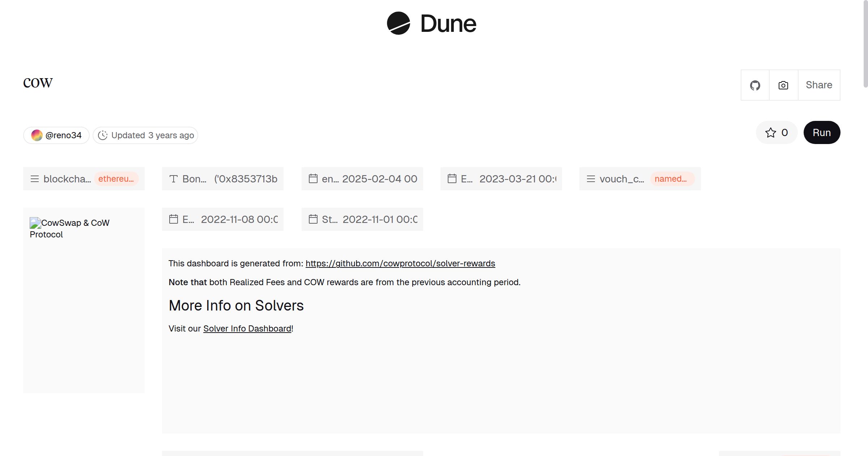Screen dimensions: 868x456
Task: Click the Dune logo icon
Action: click(x=398, y=23)
